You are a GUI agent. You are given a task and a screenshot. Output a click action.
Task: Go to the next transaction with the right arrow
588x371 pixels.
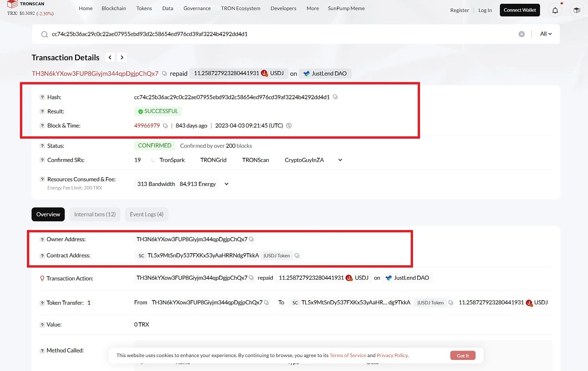coord(122,58)
